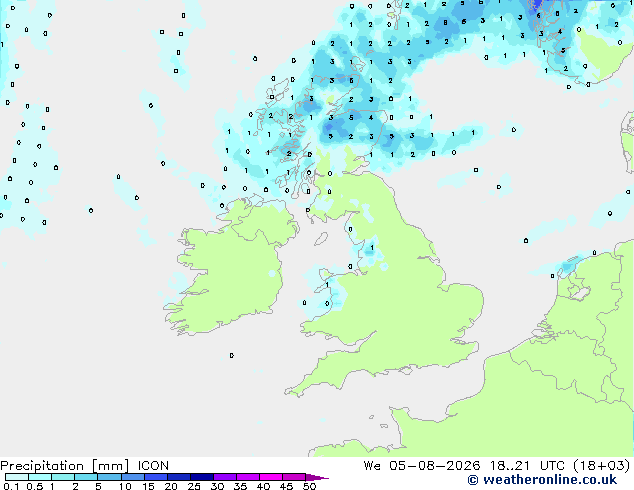Click the 1–2 mm legend color swatch

(63, 477)
